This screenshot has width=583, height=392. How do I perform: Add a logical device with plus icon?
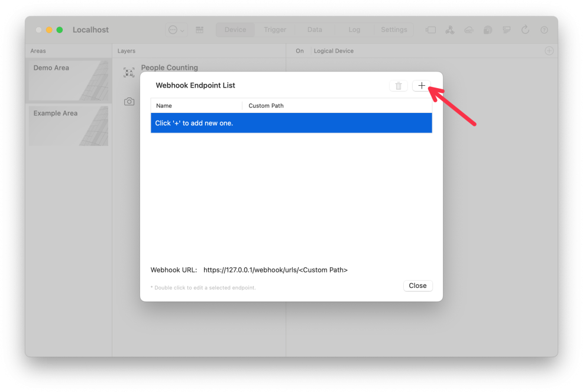click(549, 51)
